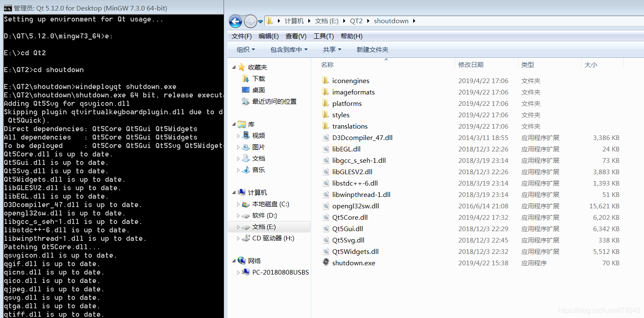Click the windeployqt shutdown.exe command line

(x=90, y=86)
